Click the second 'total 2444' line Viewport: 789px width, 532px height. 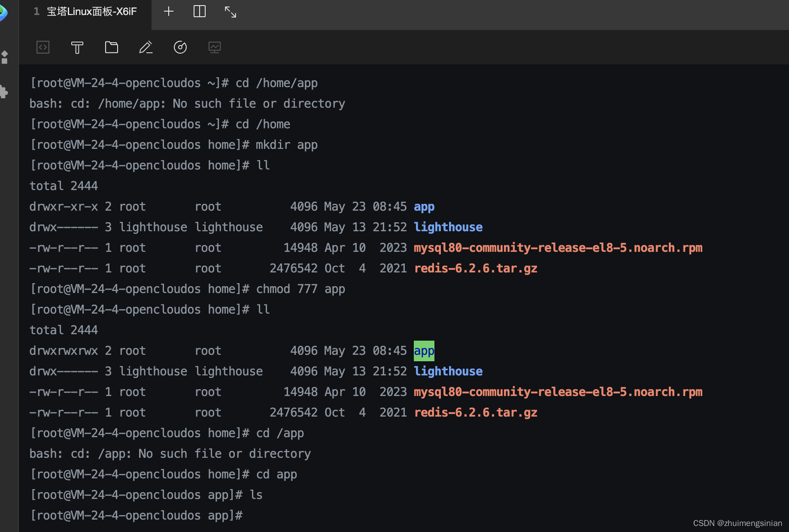click(64, 330)
